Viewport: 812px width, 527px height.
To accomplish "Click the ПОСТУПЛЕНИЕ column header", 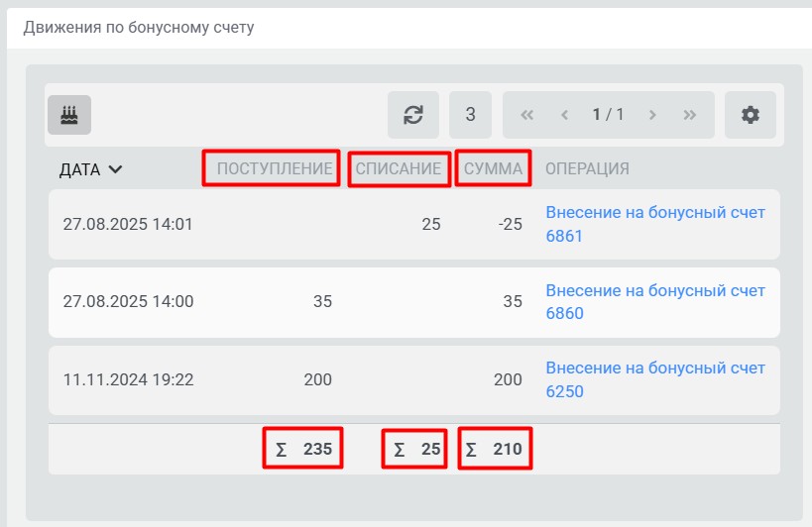I will [275, 168].
